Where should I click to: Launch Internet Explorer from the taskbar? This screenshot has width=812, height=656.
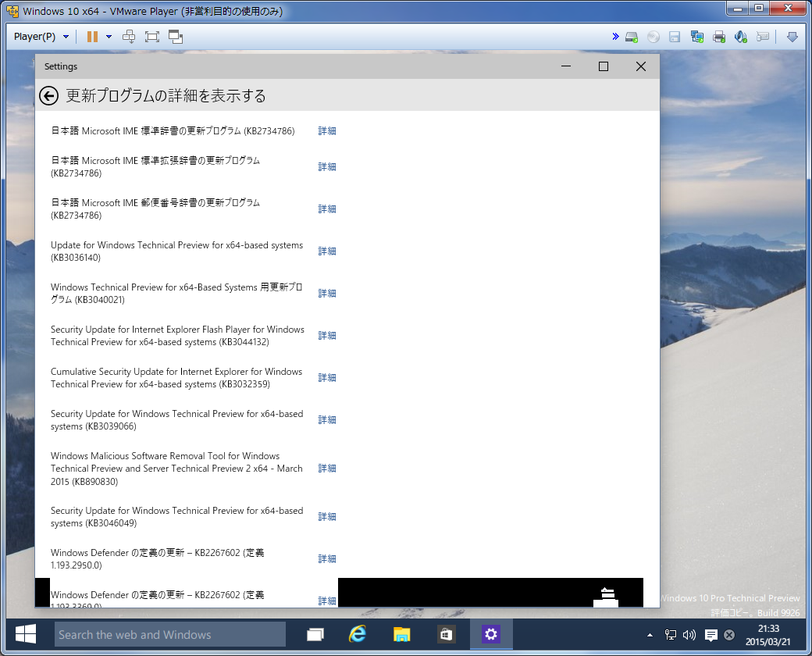[358, 634]
